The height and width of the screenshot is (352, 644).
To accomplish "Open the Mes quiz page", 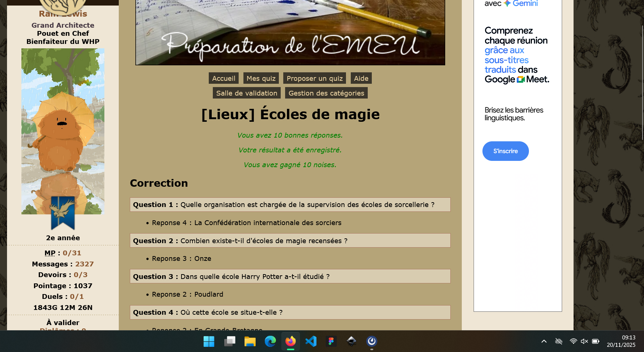I will (261, 78).
